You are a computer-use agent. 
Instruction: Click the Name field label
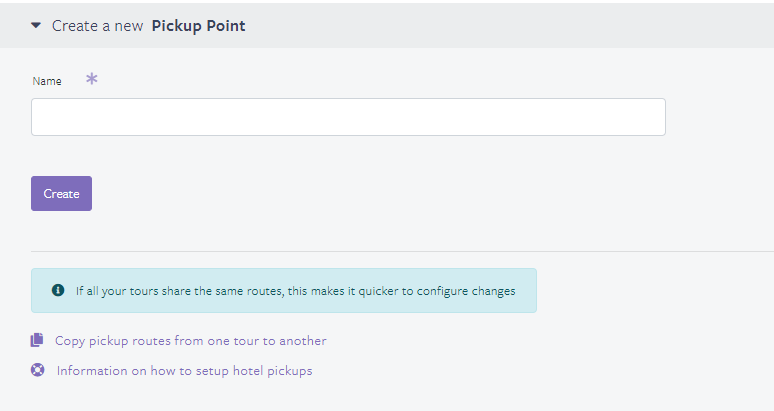(x=47, y=81)
